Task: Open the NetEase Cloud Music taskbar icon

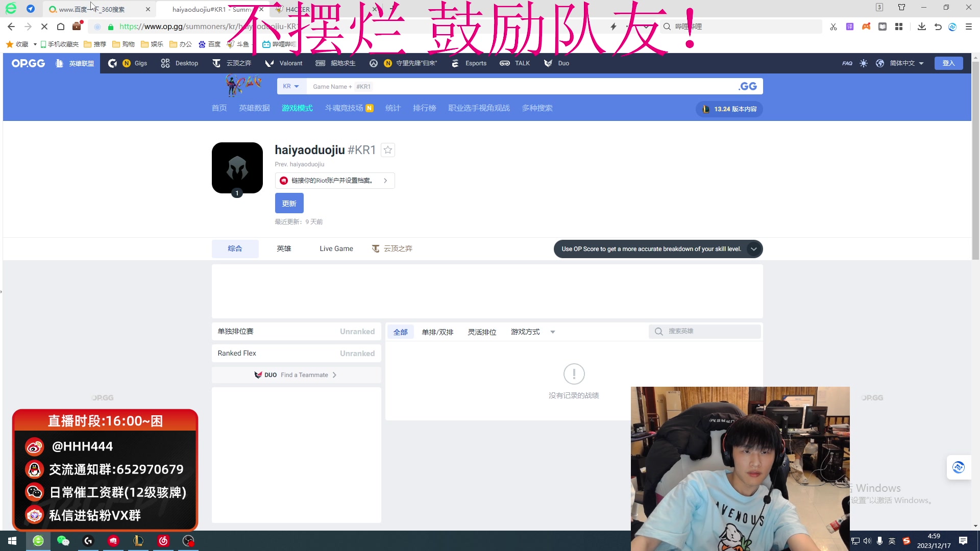Action: pyautogui.click(x=163, y=541)
